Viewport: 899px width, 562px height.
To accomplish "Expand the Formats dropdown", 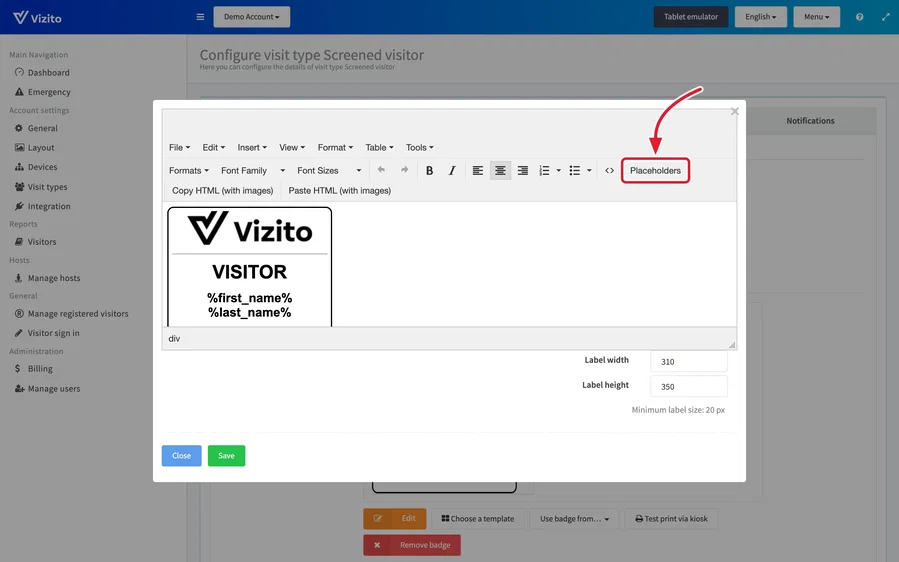I will point(189,170).
